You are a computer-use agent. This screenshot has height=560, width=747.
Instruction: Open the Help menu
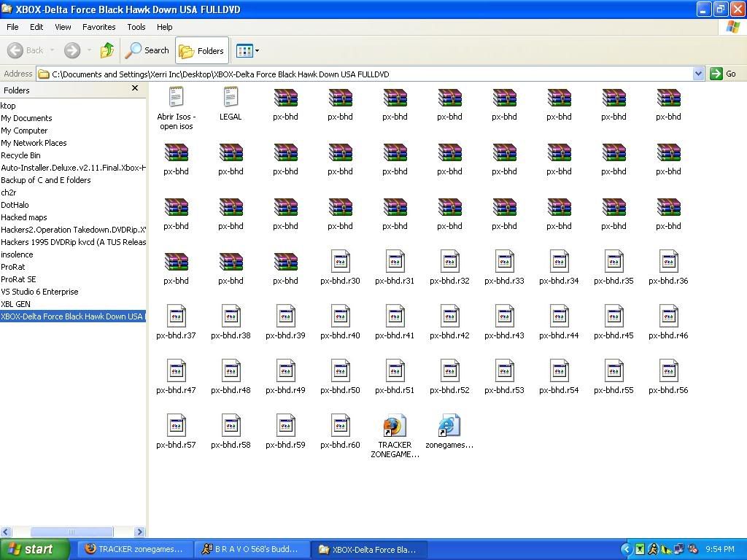coord(164,27)
